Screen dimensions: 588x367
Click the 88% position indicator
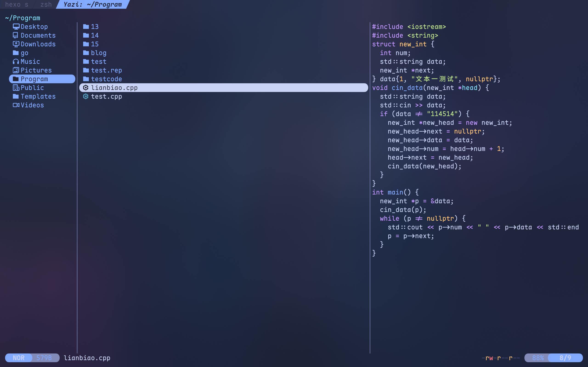538,358
